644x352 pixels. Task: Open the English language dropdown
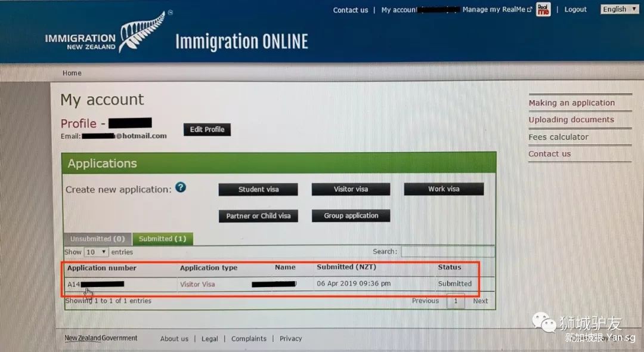pos(619,9)
